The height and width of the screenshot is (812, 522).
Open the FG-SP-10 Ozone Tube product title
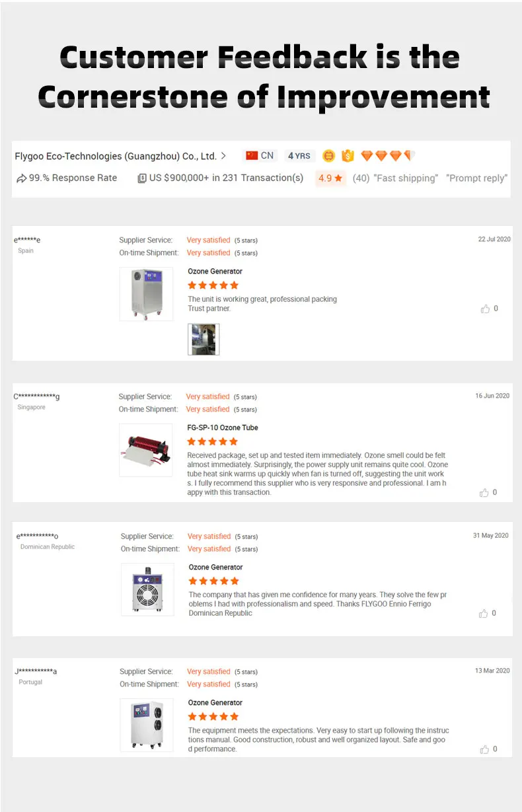click(223, 427)
